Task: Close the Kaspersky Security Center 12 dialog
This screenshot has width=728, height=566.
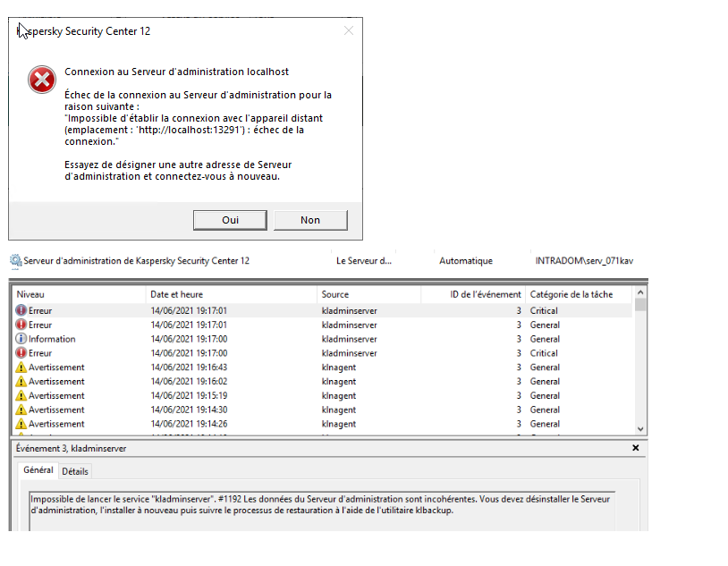Action: (349, 30)
